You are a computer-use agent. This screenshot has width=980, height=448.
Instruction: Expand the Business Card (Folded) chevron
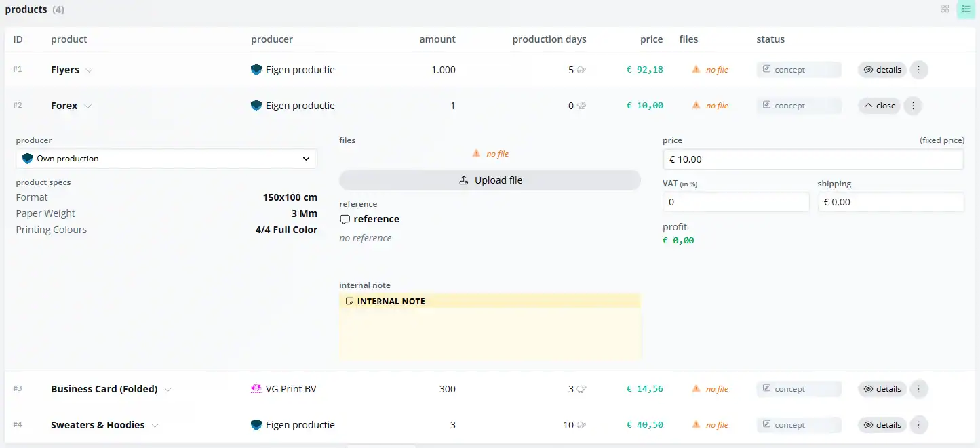coord(168,390)
